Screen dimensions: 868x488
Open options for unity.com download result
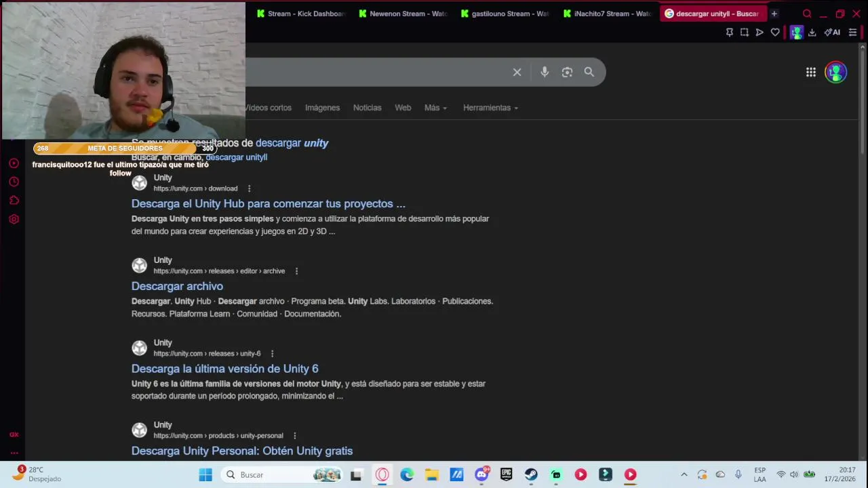click(249, 188)
